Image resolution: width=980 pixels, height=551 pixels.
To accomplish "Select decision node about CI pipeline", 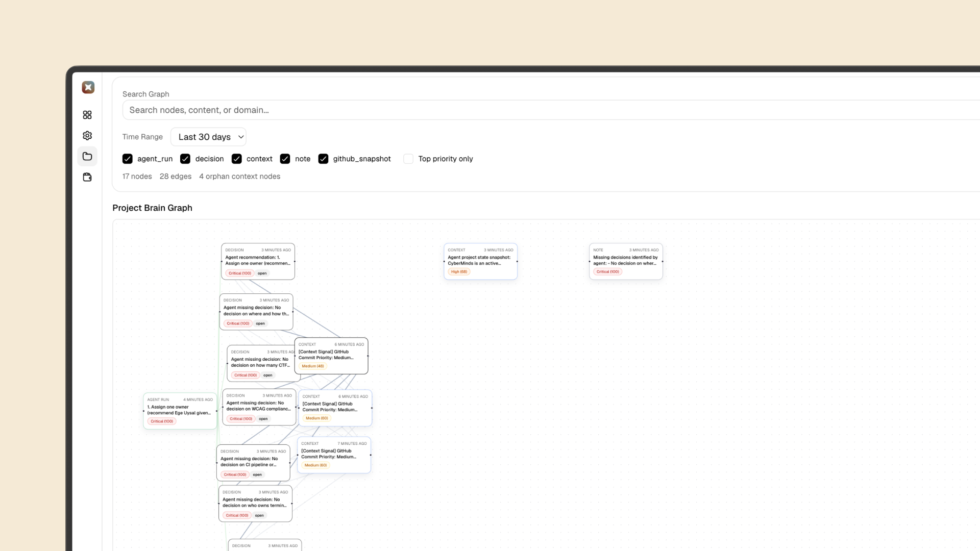I will point(253,463).
